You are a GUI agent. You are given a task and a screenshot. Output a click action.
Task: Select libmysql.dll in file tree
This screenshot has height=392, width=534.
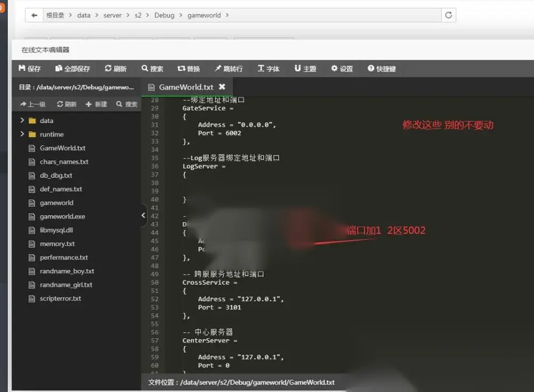pyautogui.click(x=56, y=230)
